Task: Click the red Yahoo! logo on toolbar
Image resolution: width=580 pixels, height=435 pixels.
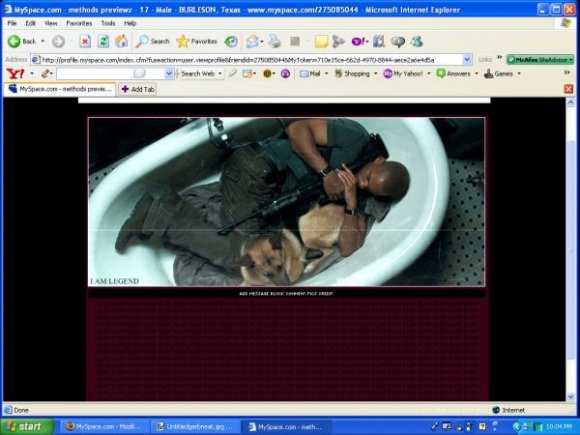Action: 16,74
